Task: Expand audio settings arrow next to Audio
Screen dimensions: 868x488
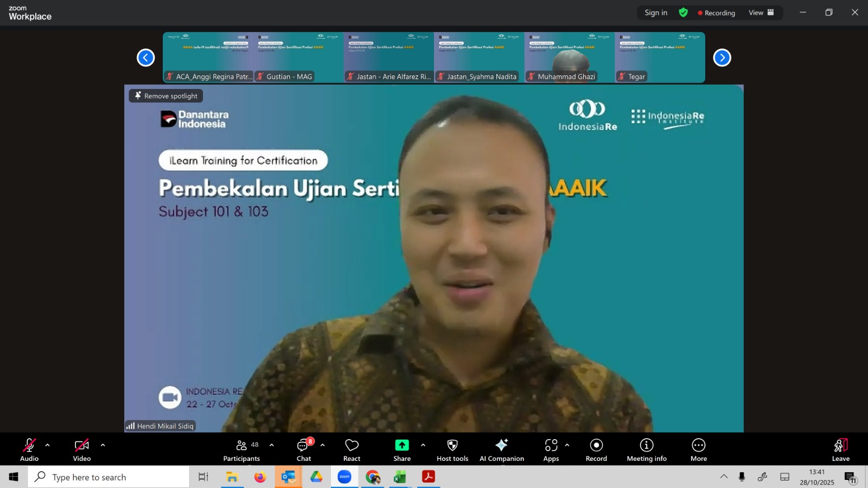Action: coord(48,445)
